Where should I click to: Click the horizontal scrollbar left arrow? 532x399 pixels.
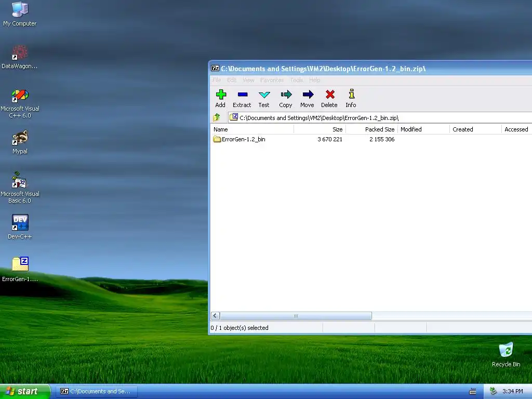coord(215,316)
